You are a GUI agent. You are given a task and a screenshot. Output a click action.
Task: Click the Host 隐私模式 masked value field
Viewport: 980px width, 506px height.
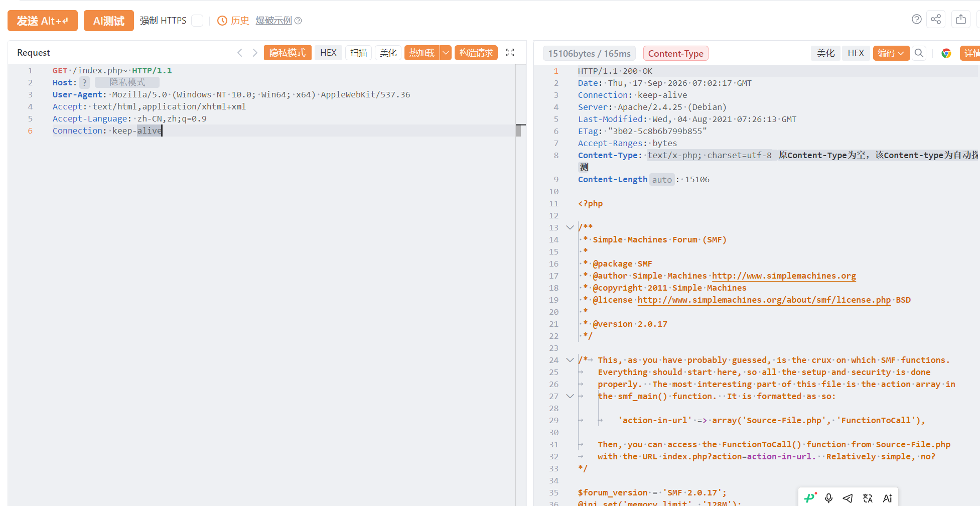point(127,82)
